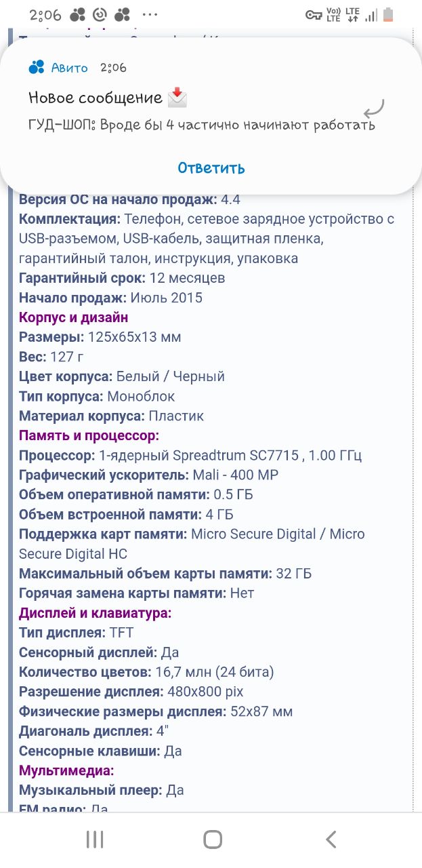
Task: Tap the Android back navigation button
Action: (331, 840)
